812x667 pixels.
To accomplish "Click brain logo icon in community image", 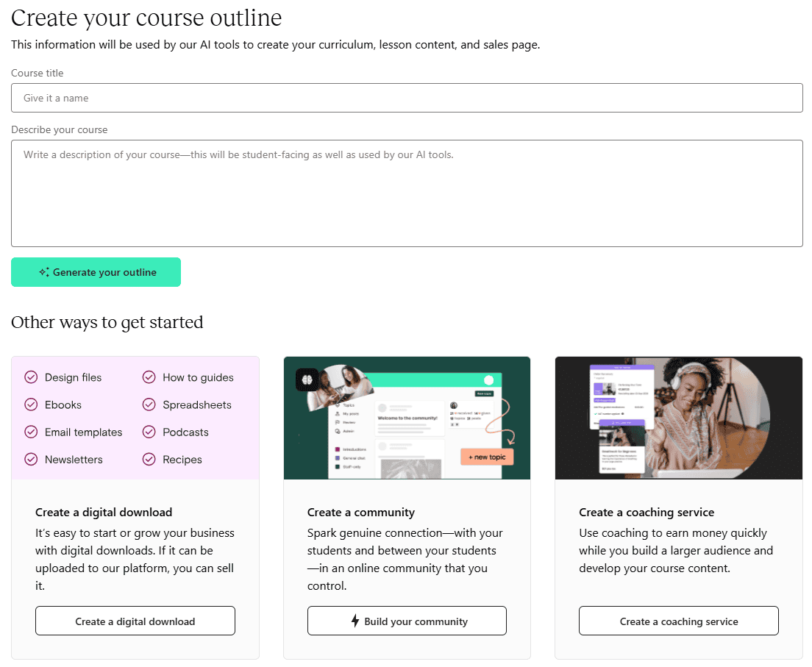I will (307, 379).
